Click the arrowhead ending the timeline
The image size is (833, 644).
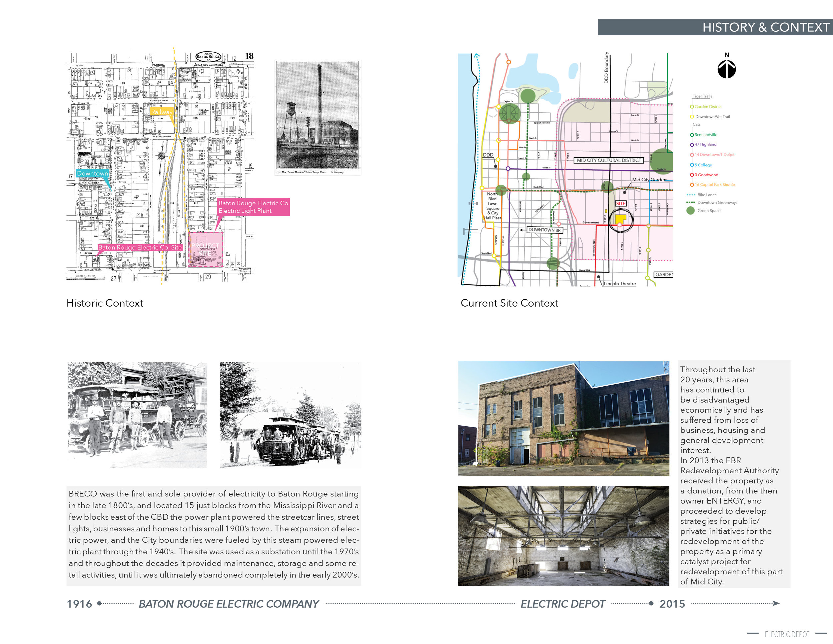[776, 603]
